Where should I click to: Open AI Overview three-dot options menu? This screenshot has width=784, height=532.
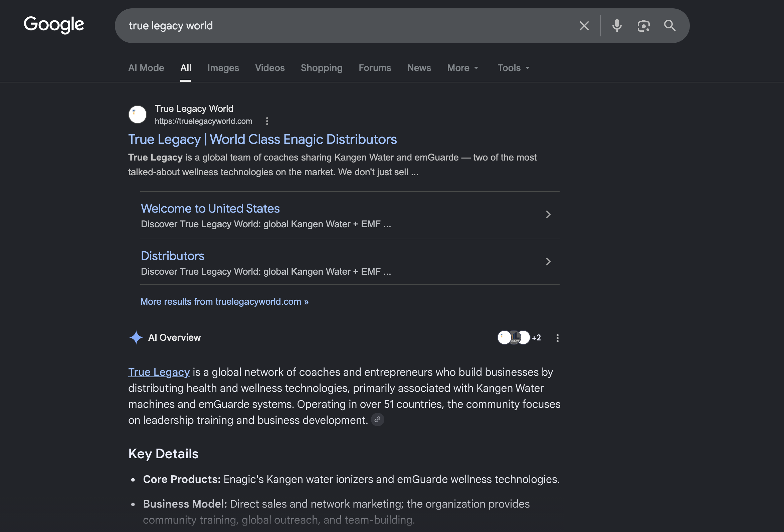tap(557, 338)
